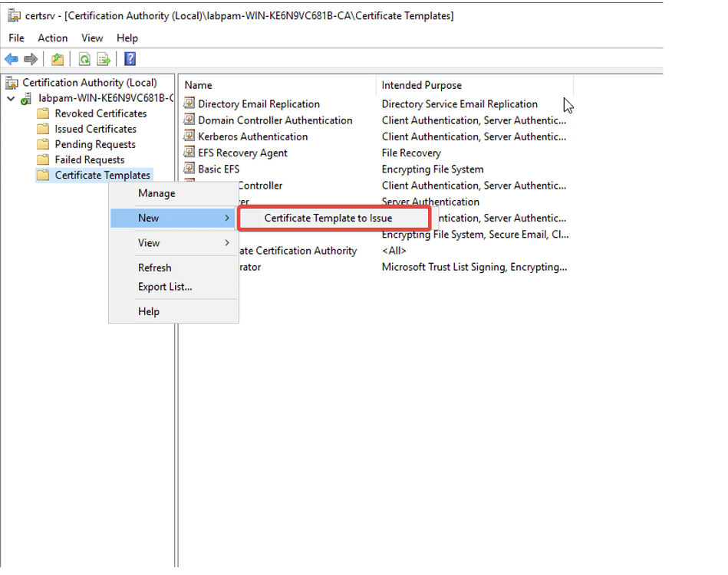Click the Kerberos Authentication template icon
728x575 pixels.
(189, 136)
